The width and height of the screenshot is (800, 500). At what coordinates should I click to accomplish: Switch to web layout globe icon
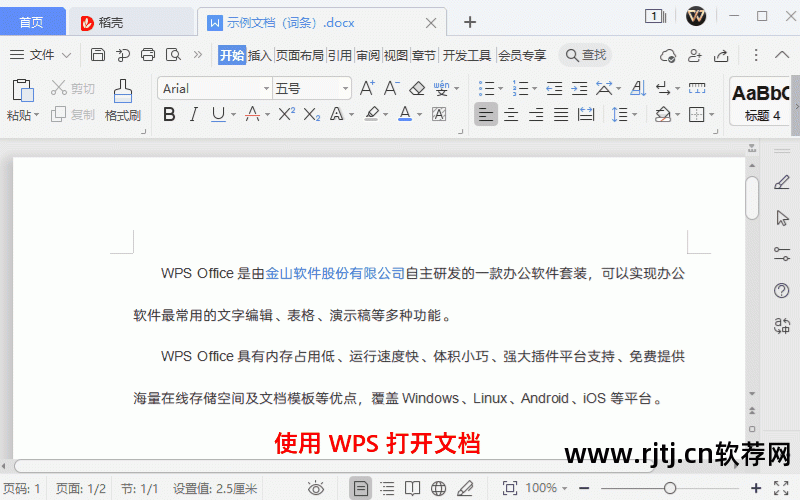[438, 488]
